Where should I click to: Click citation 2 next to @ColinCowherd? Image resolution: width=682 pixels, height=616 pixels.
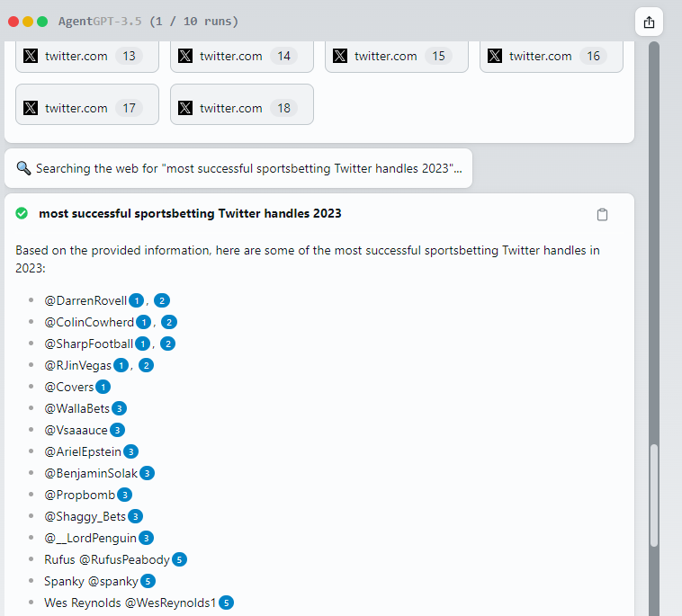pos(169,322)
